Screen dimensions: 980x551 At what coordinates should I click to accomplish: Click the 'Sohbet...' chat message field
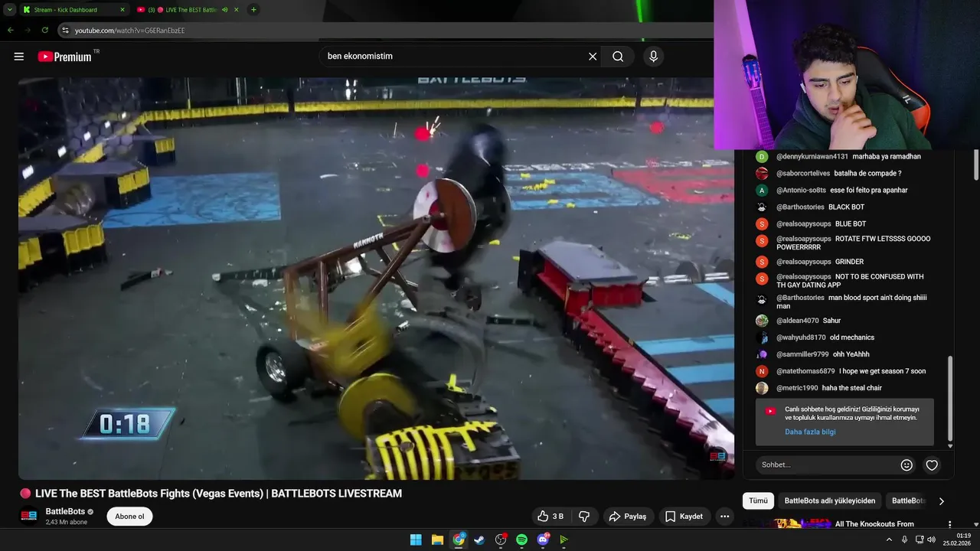pos(827,465)
